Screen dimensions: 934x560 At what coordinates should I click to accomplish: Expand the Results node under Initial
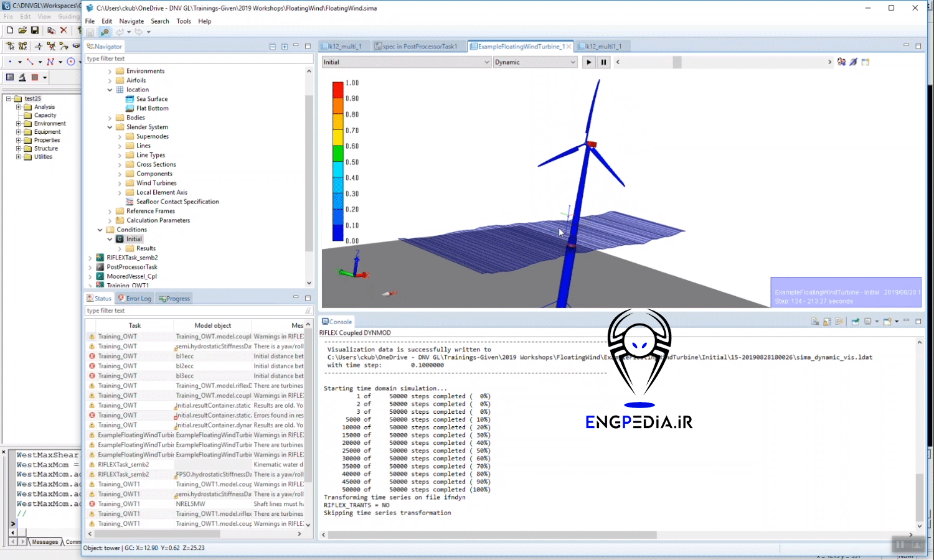[x=120, y=249]
